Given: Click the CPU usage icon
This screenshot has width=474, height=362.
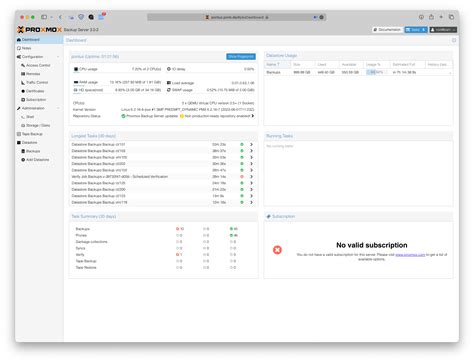Looking at the screenshot, I should (x=76, y=69).
